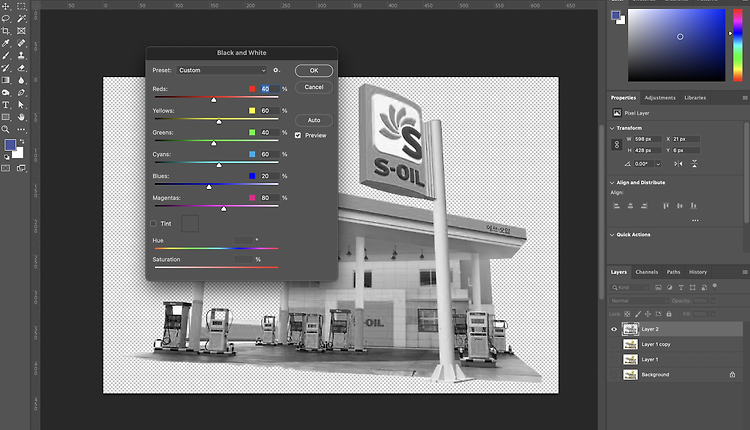Select the Dodge tool
This screenshot has height=430, width=750.
pyautogui.click(x=6, y=93)
